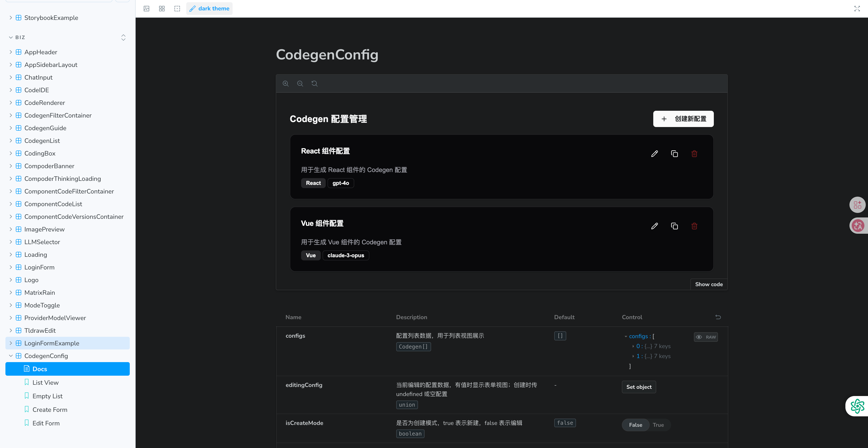Reset zoom in the preview toolbar
The width and height of the screenshot is (868, 448).
click(314, 84)
